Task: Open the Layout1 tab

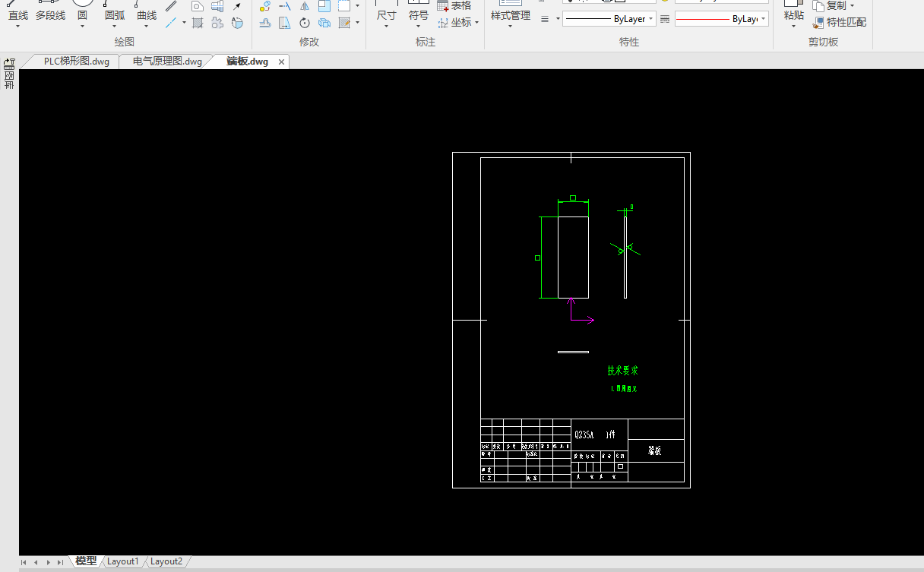Action: (x=123, y=561)
